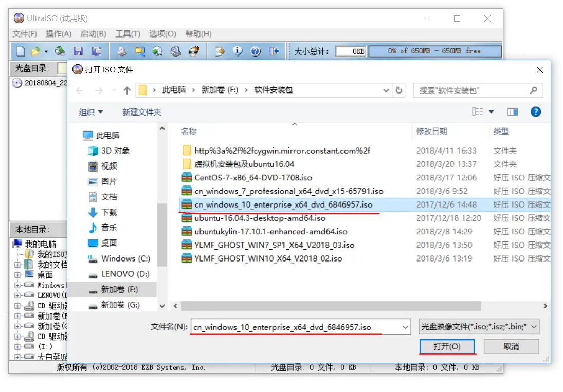Click the New file icon in UltraISO toolbar
The image size is (563, 392).
click(x=21, y=51)
